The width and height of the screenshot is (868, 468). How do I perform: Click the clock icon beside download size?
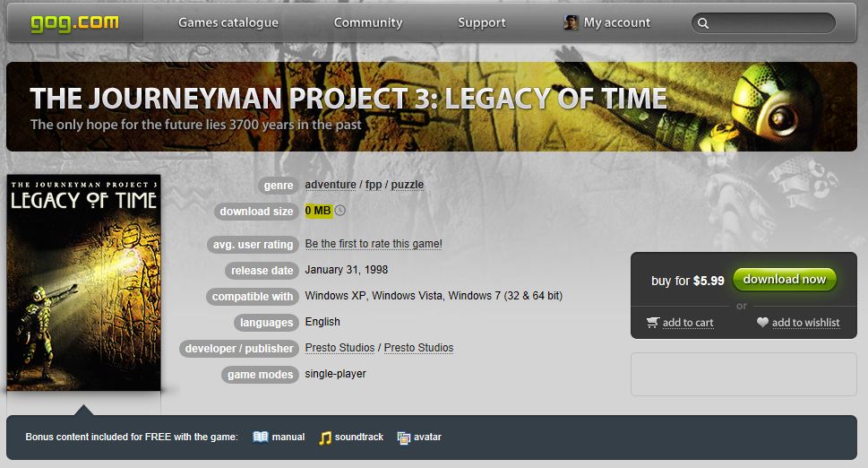click(339, 211)
